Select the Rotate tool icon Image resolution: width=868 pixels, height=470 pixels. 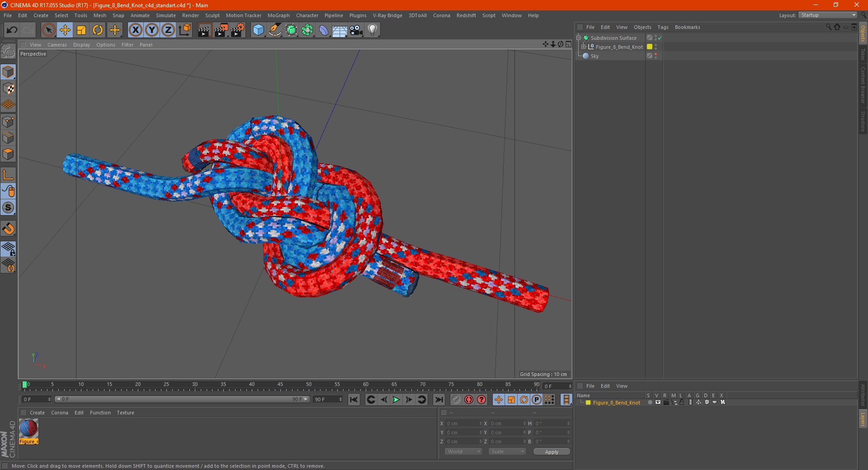click(98, 30)
